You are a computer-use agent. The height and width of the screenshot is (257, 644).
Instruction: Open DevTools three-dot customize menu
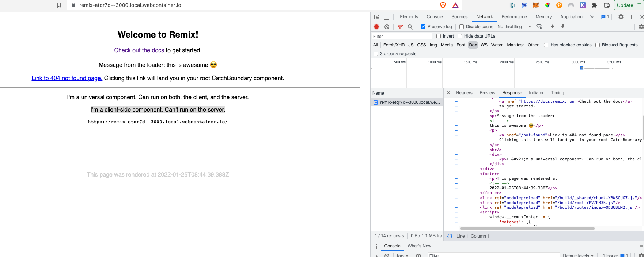tap(631, 17)
